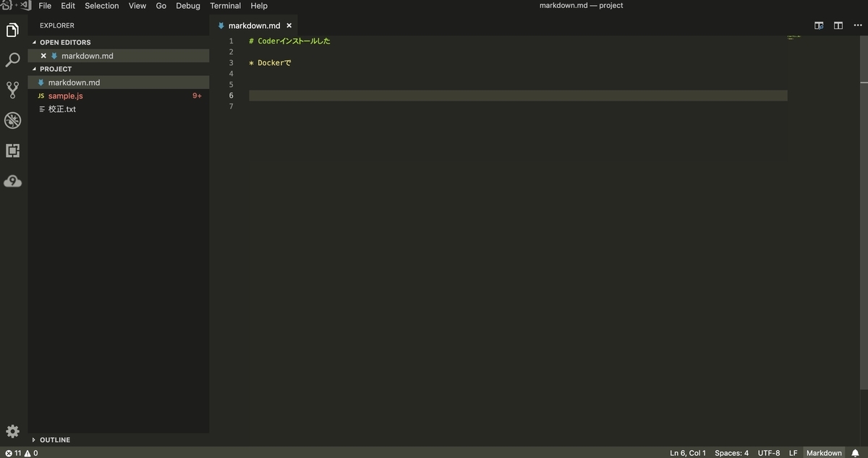Open the Go menu

click(x=161, y=6)
